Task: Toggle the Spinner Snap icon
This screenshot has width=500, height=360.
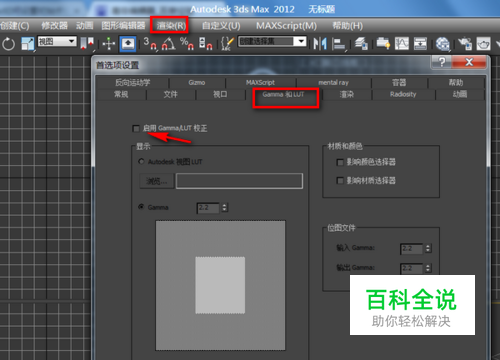Action: click(x=205, y=44)
